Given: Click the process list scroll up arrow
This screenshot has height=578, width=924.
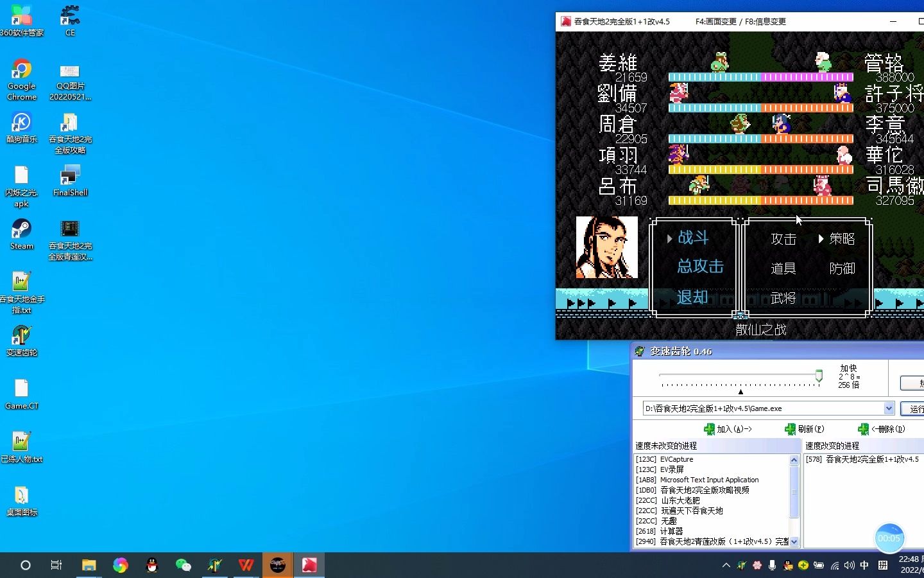Looking at the screenshot, I should coord(794,460).
